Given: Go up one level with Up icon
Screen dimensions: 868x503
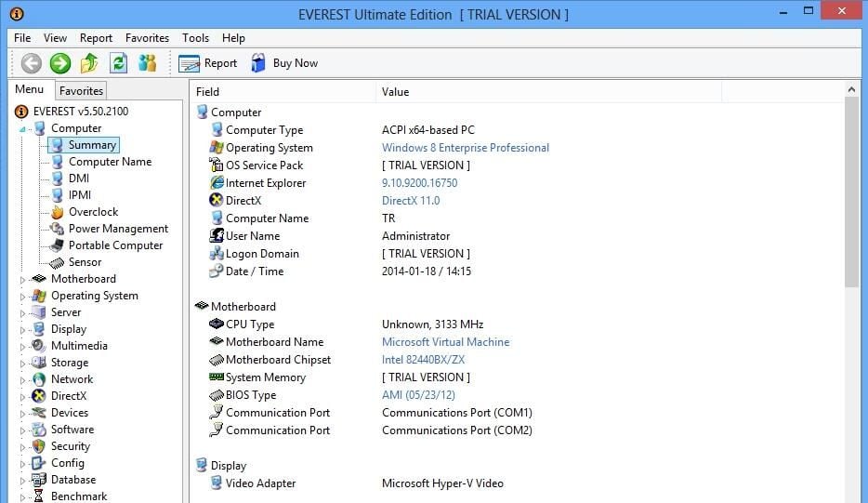Looking at the screenshot, I should pos(89,63).
